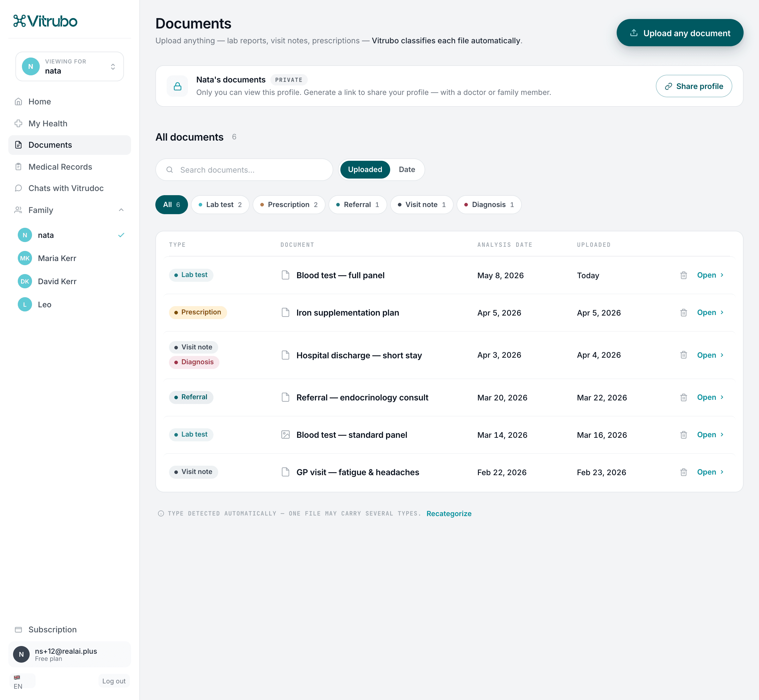The image size is (759, 700).
Task: Click the Recategorize link
Action: point(449,514)
